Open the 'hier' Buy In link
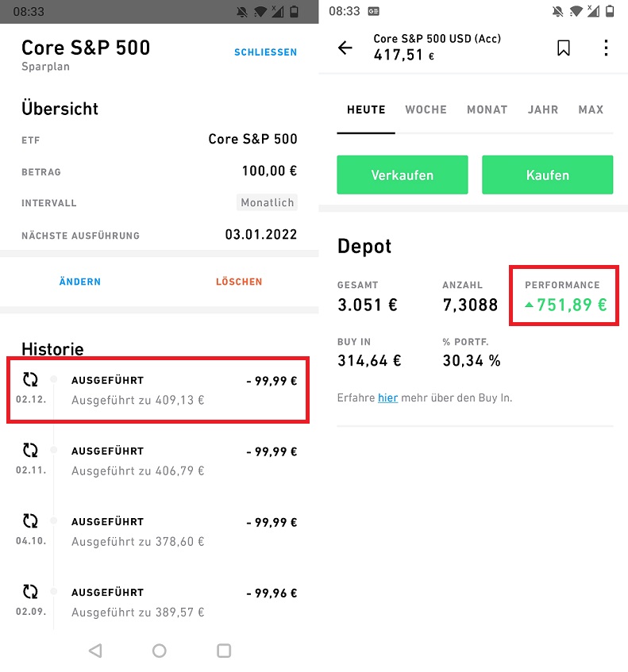The height and width of the screenshot is (672, 628). (387, 397)
